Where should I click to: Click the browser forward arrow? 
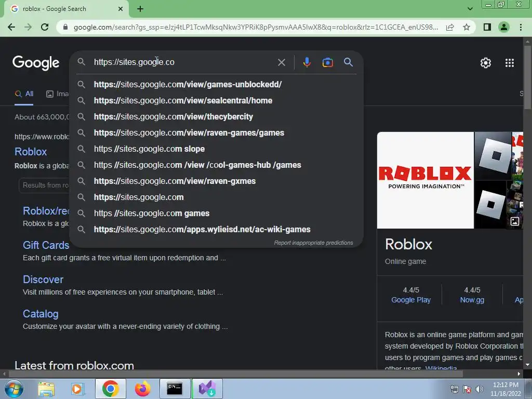28,27
